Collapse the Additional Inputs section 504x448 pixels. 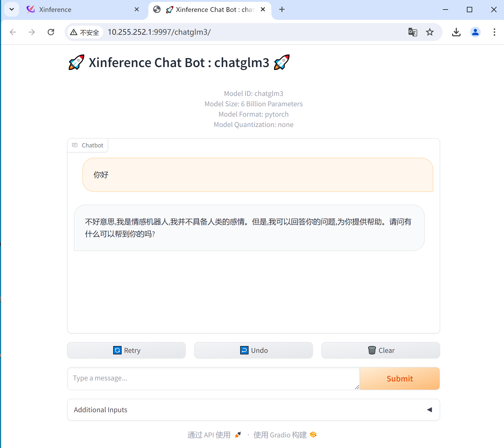point(430,410)
